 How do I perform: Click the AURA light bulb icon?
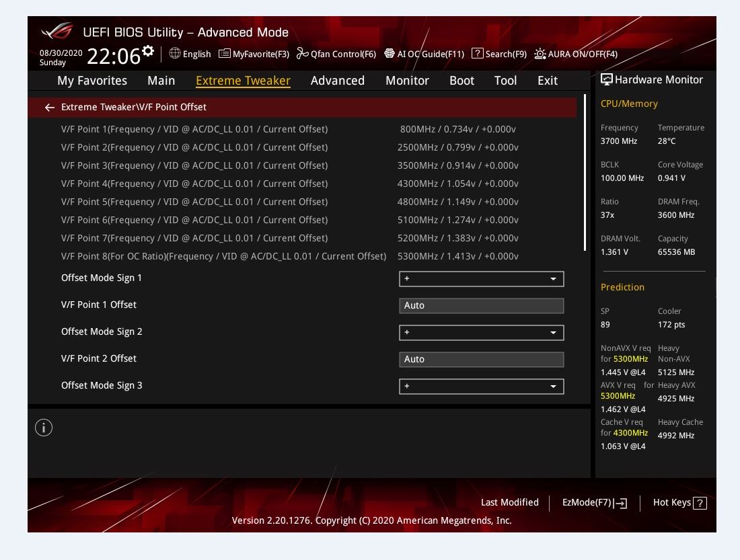click(x=540, y=54)
